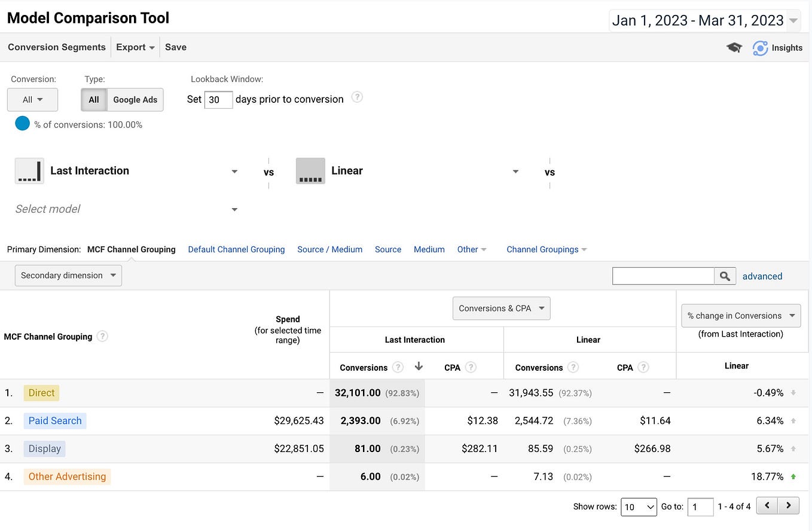812x531 pixels.
Task: Click the advanced search link
Action: click(762, 276)
